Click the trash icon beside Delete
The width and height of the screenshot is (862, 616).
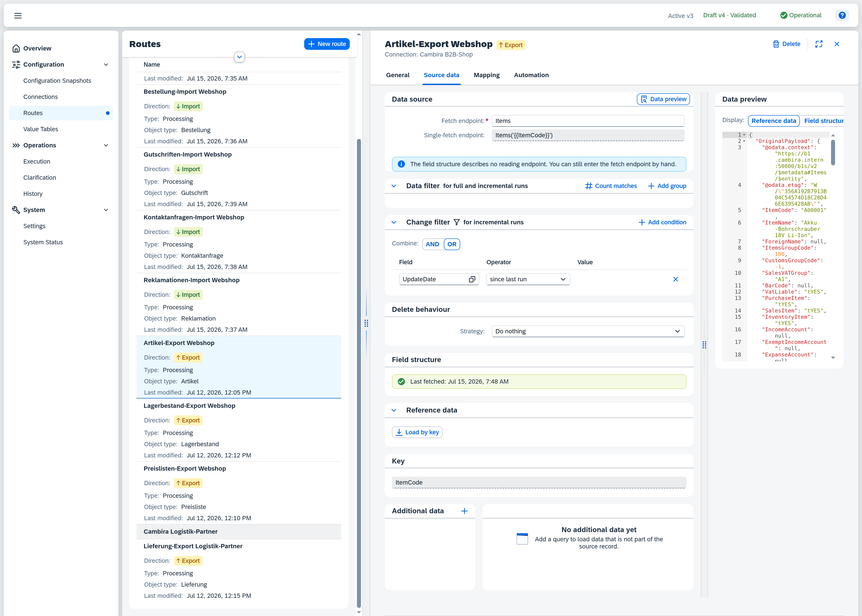pyautogui.click(x=776, y=44)
